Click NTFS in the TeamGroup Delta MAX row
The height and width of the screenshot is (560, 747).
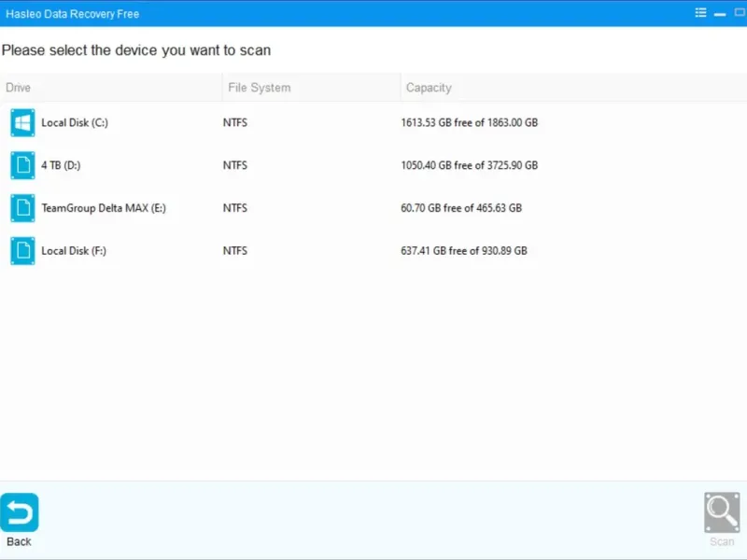235,208
